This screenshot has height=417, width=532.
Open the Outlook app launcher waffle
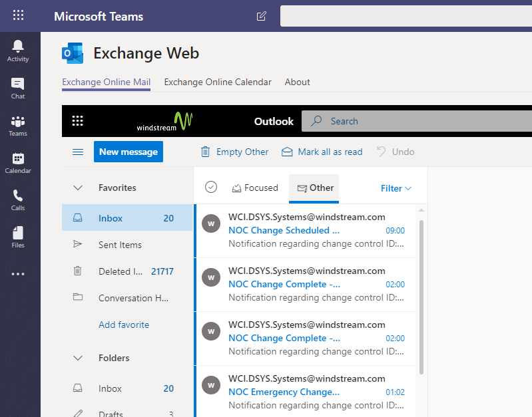78,120
